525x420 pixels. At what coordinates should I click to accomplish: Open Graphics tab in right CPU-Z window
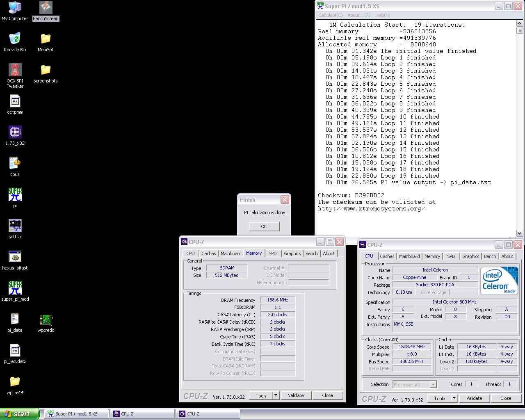click(x=470, y=256)
